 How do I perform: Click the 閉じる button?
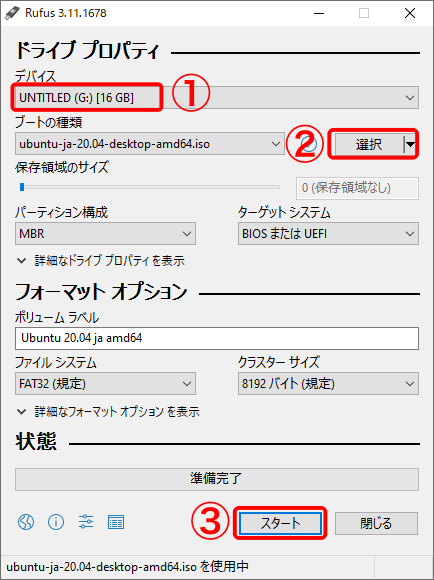(376, 523)
